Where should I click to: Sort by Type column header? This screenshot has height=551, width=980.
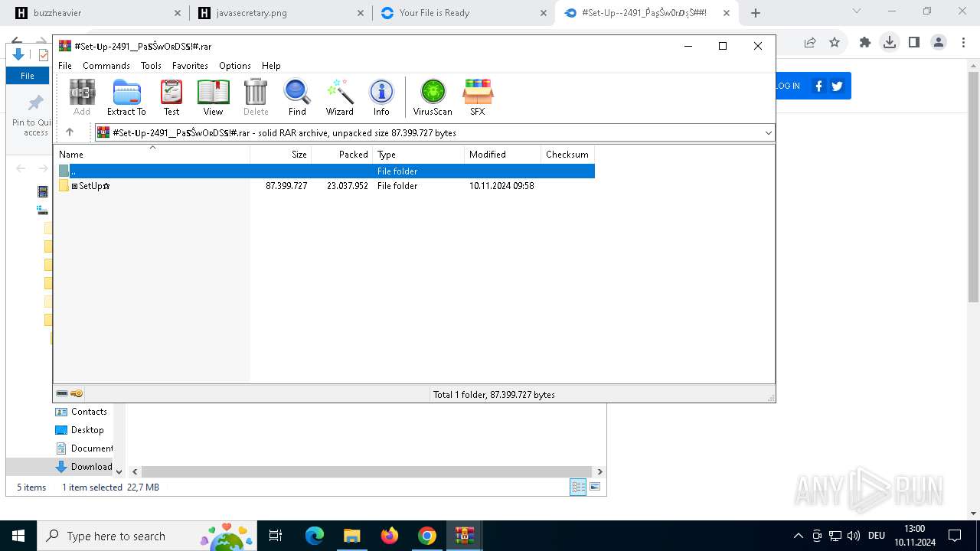(419, 154)
